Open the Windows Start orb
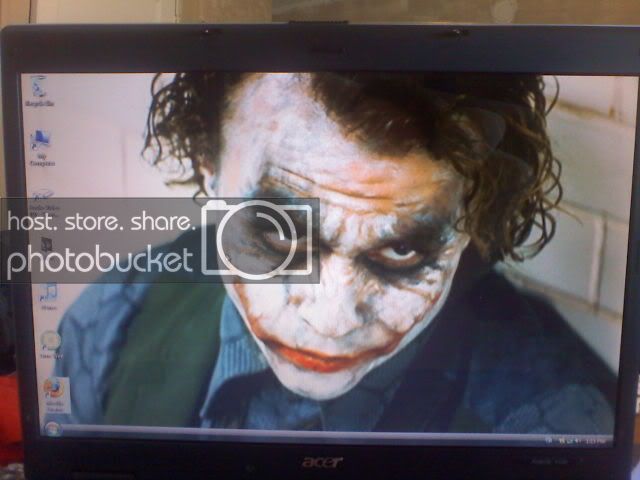Viewport: 640px width, 480px height. point(53,429)
